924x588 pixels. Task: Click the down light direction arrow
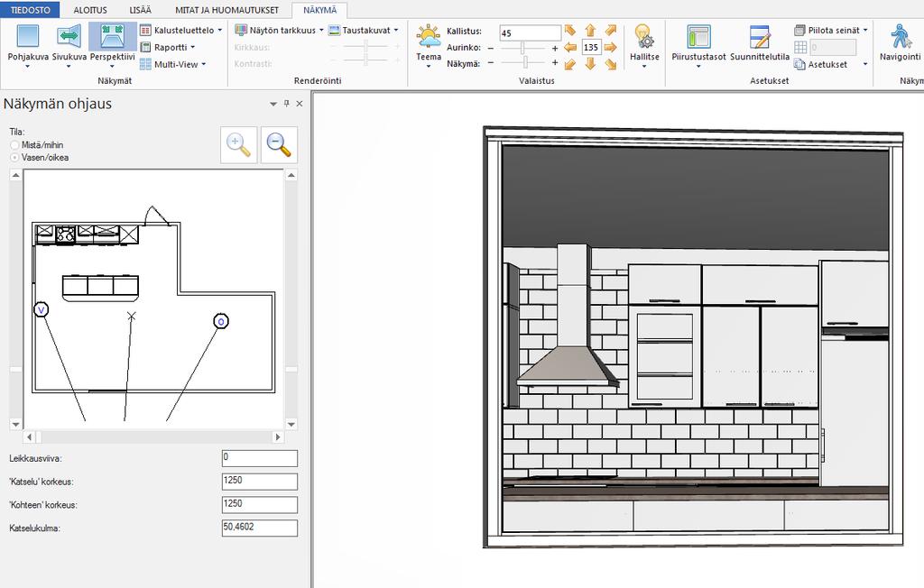click(590, 64)
